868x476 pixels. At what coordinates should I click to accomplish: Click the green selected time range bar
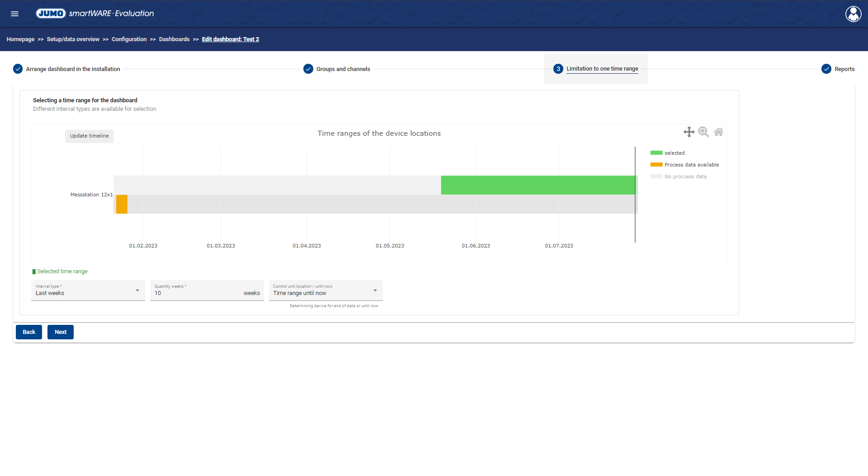tap(538, 185)
